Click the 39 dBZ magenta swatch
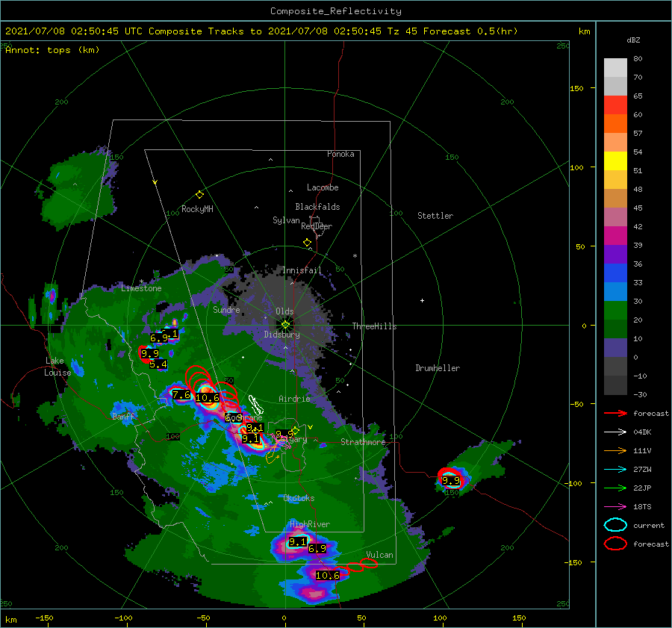The image size is (672, 628). [x=615, y=236]
